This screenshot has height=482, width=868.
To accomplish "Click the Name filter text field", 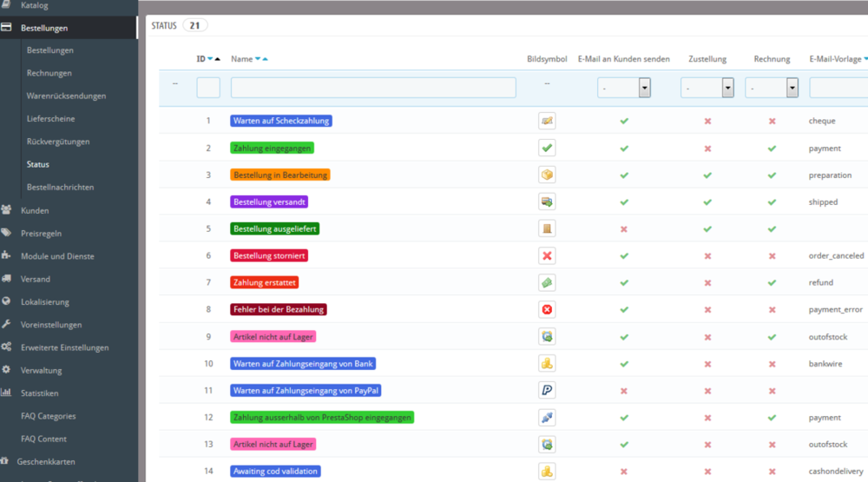I will click(x=373, y=88).
